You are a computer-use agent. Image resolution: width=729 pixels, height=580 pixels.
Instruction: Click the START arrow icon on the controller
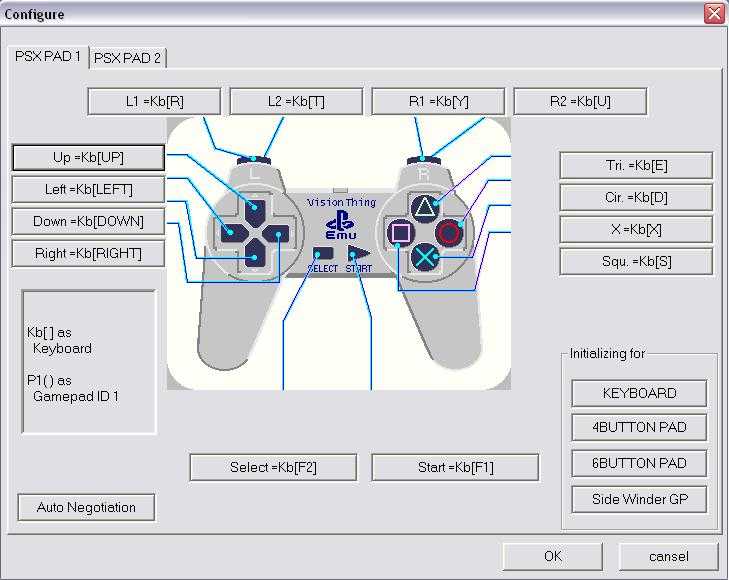pos(358,254)
